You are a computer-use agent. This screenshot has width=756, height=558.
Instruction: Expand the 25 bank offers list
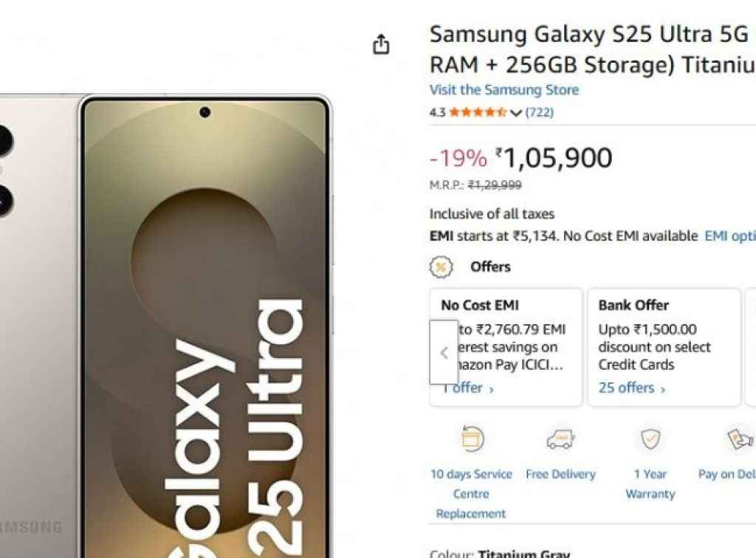[627, 387]
